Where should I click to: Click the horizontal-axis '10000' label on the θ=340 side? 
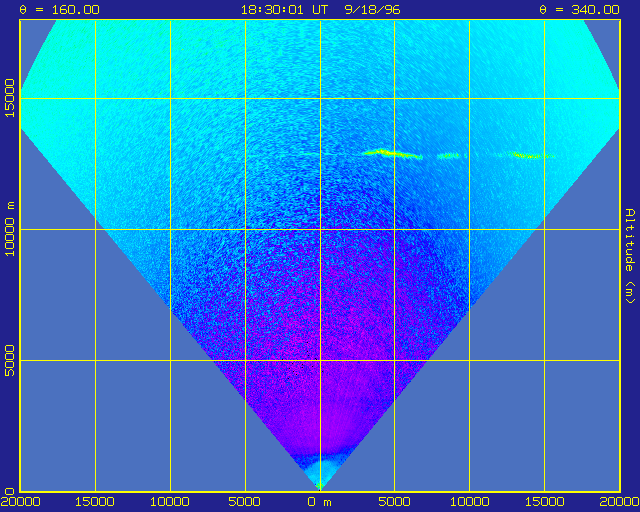click(x=469, y=502)
